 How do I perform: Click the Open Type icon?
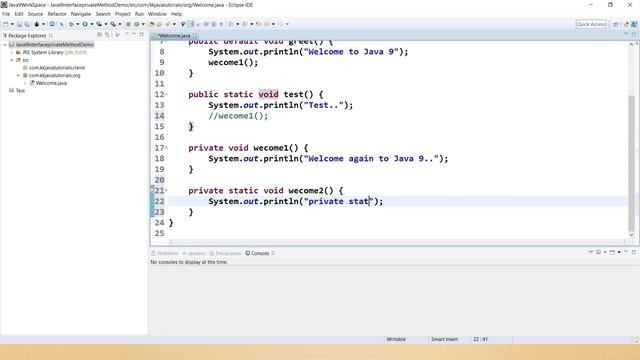[x=151, y=24]
